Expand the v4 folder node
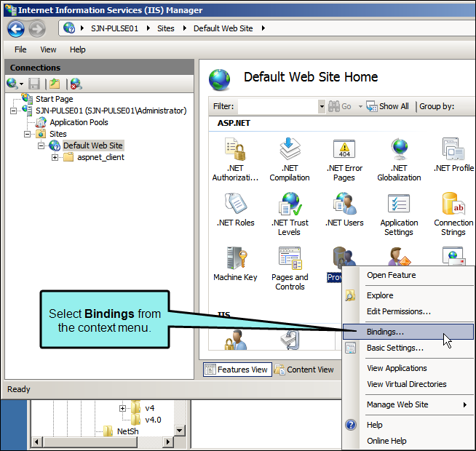 (122, 409)
